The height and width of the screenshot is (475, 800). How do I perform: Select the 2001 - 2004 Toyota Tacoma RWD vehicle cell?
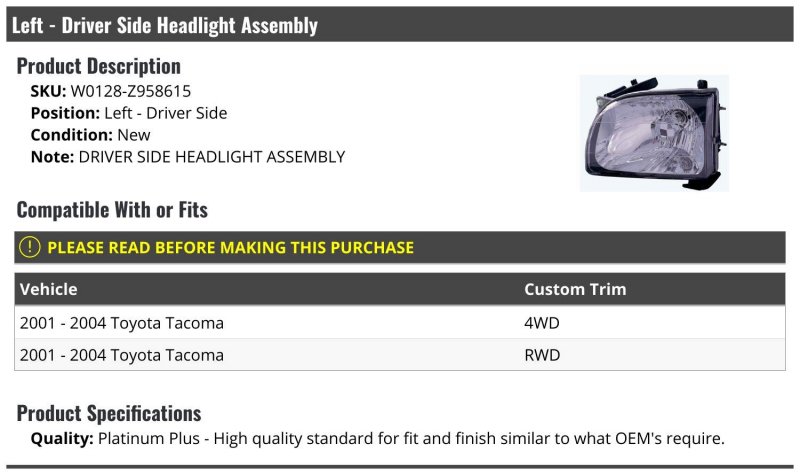(x=122, y=355)
